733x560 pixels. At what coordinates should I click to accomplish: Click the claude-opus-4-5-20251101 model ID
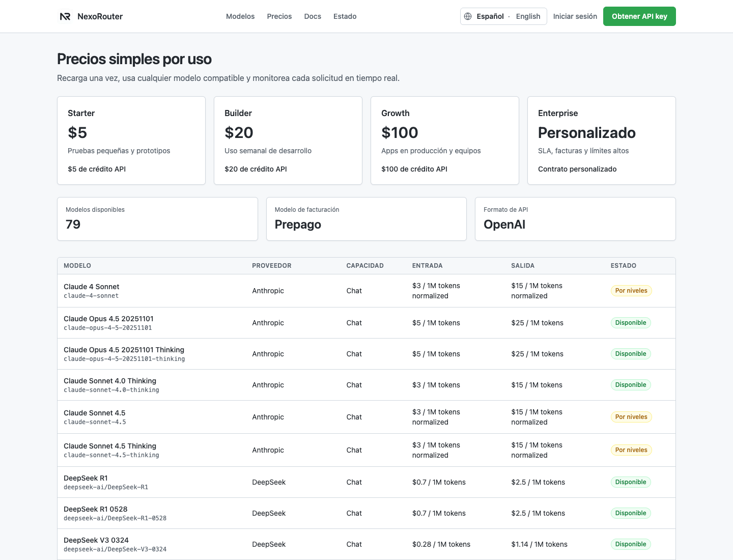pos(108,328)
